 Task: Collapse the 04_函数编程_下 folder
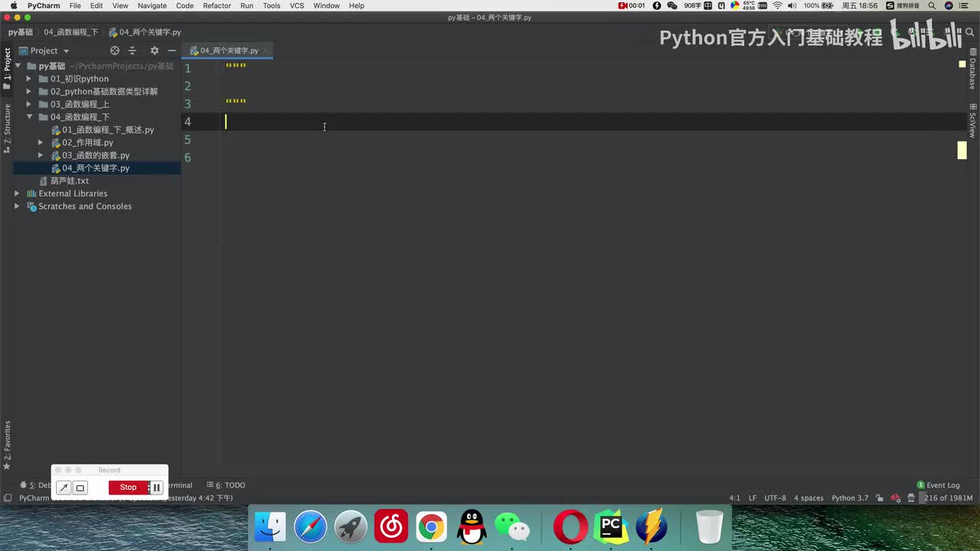click(x=29, y=117)
